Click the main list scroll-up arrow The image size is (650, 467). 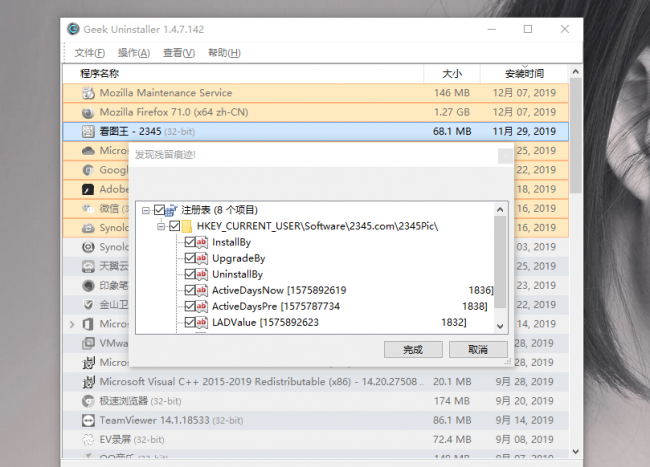575,72
